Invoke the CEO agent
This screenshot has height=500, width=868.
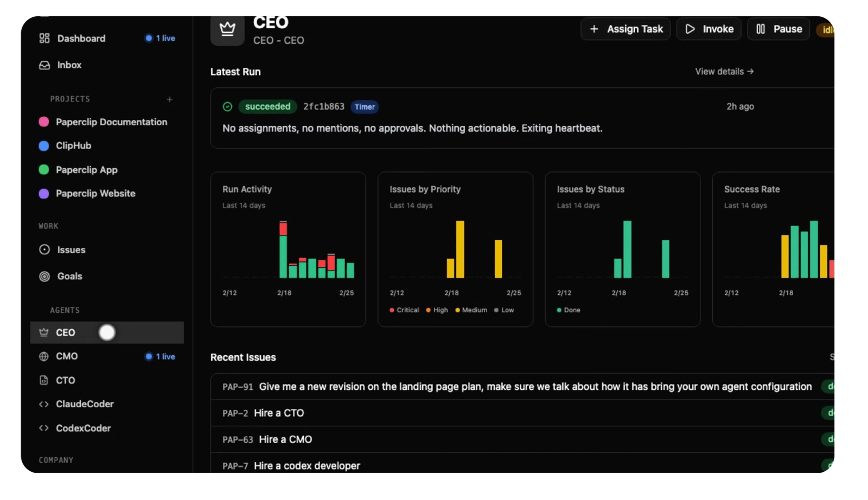tap(709, 29)
